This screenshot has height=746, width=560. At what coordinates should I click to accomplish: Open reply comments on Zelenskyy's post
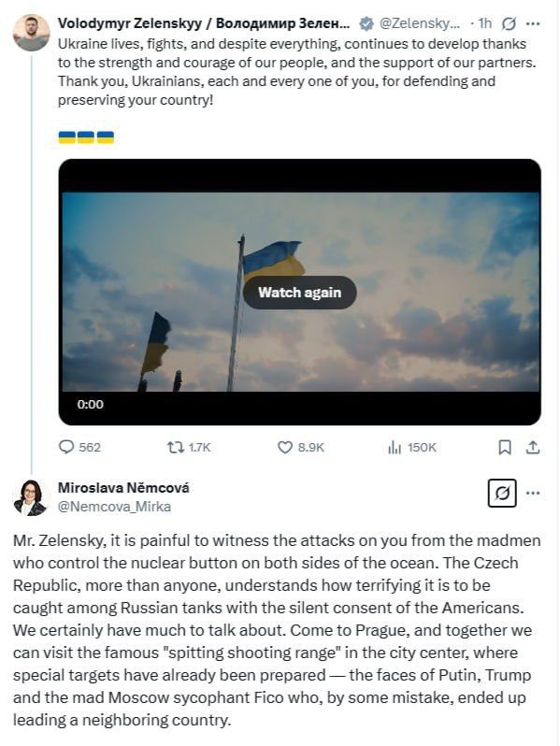[79, 447]
